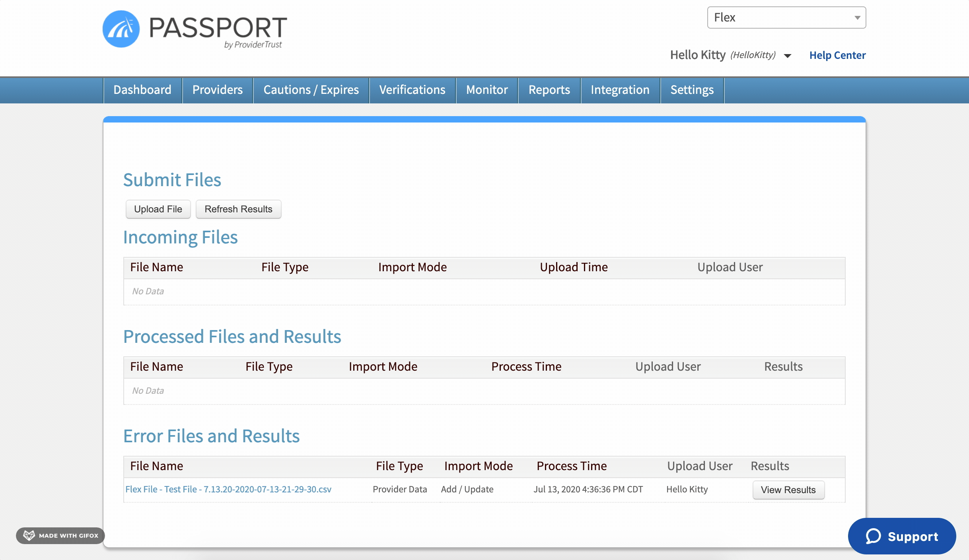
Task: Expand the Hello Kitty user menu arrow
Action: pos(787,56)
